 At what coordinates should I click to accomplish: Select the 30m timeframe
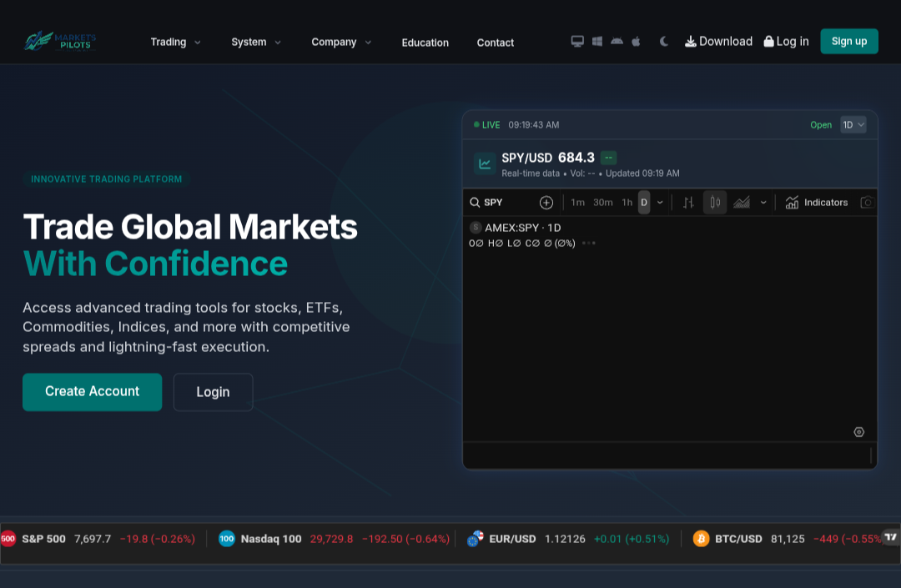pyautogui.click(x=603, y=202)
